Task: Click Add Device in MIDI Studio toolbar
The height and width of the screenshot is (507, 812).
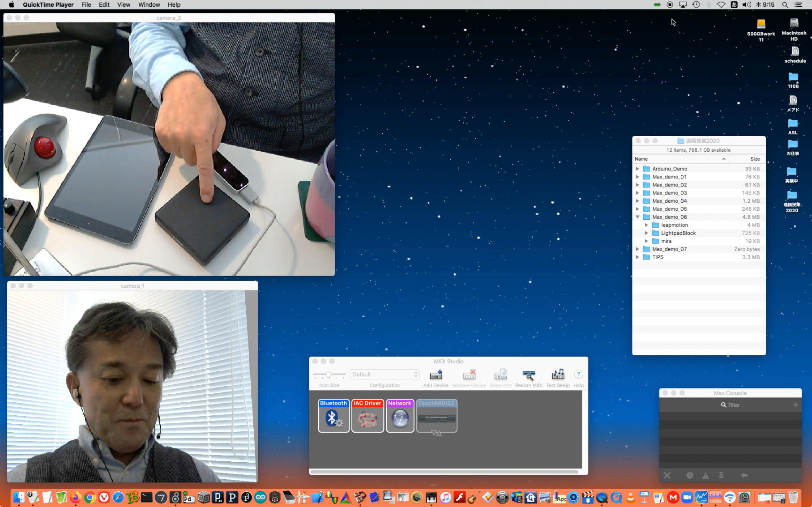Action: pos(436,378)
